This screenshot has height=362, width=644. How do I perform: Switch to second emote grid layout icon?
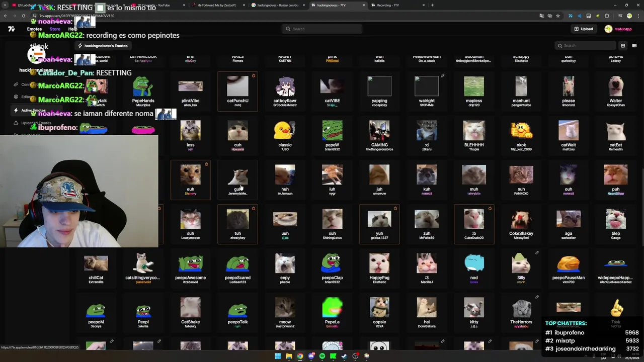634,46
